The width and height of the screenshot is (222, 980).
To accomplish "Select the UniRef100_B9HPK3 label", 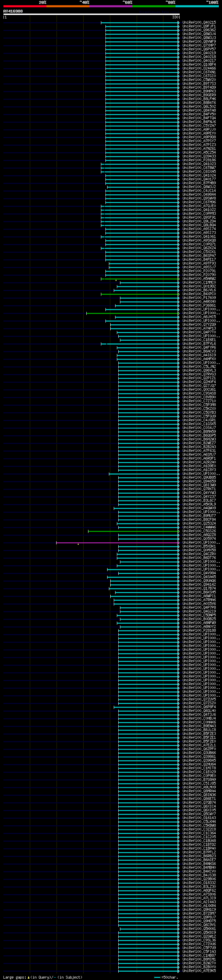I will 199,91.
